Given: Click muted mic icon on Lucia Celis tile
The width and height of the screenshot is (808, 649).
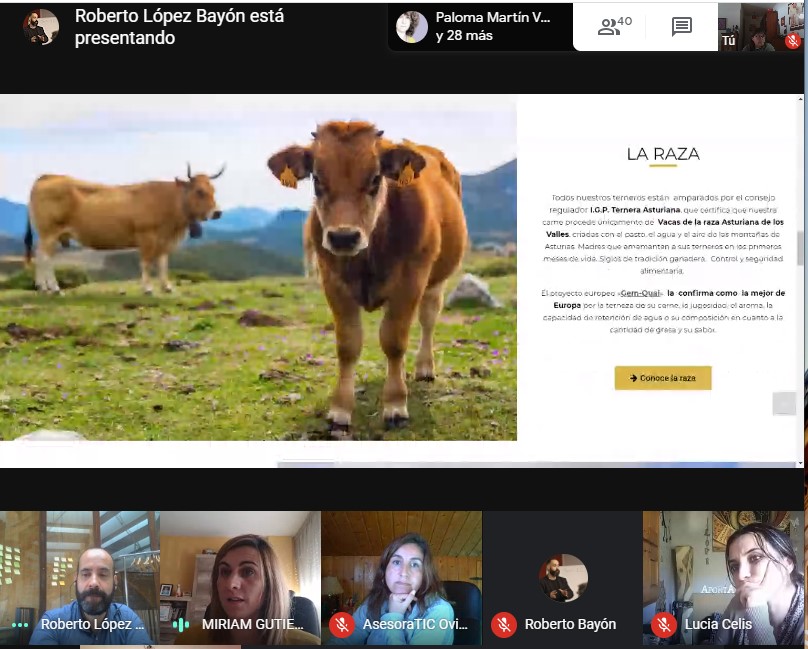Looking at the screenshot, I should coord(664,625).
